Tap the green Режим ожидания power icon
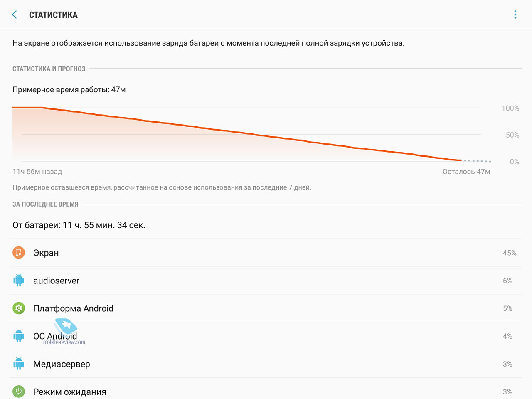 tap(19, 392)
